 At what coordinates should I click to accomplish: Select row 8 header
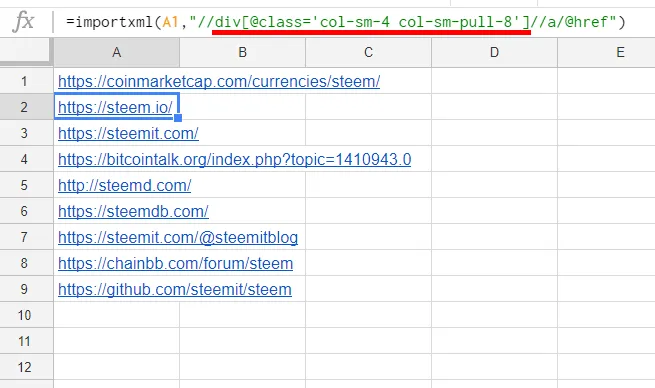click(24, 263)
